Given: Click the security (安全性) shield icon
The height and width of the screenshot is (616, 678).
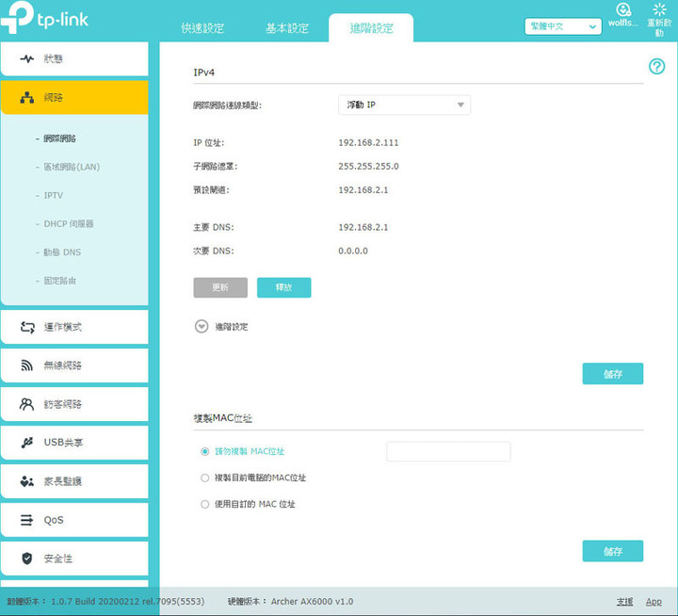Looking at the screenshot, I should tap(26, 559).
